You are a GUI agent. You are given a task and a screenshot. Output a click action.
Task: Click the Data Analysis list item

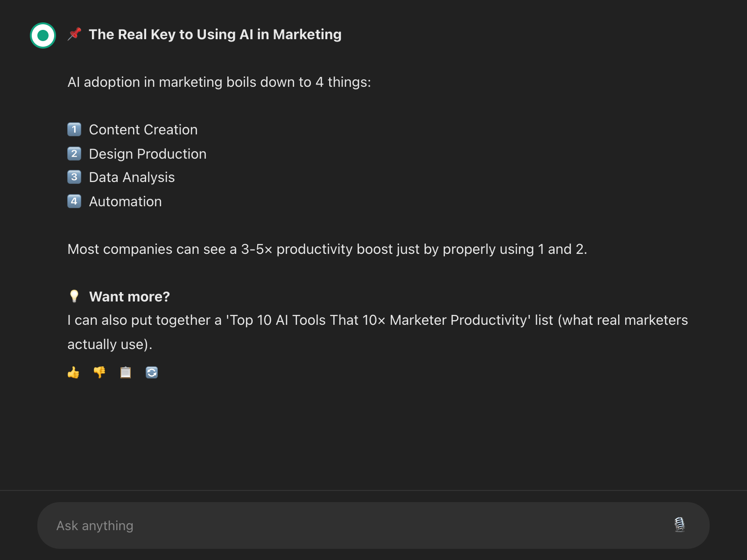tap(132, 177)
